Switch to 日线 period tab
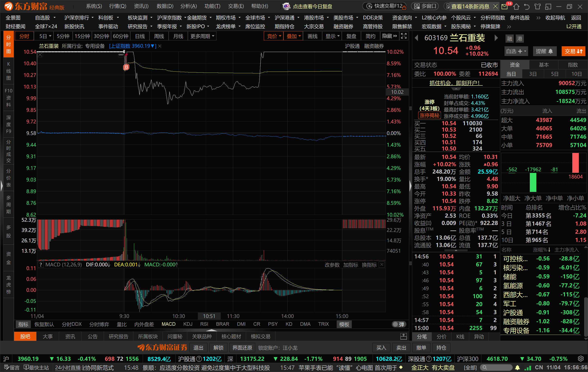 140,36
